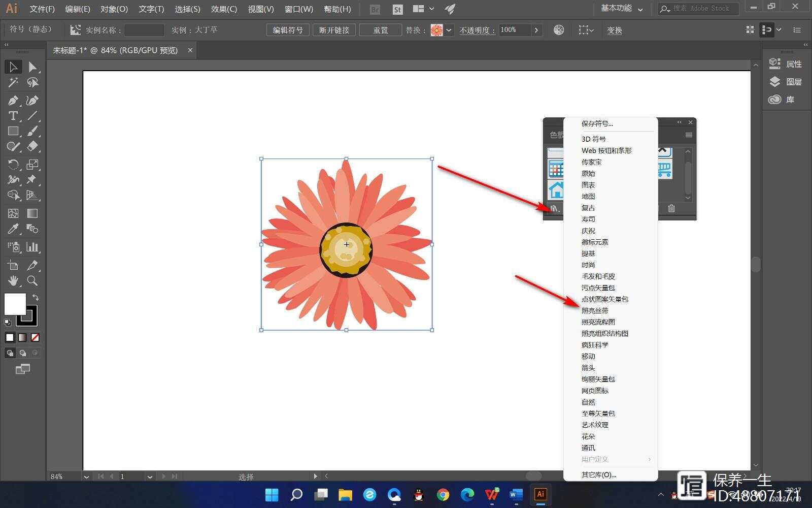This screenshot has width=812, height=508.
Task: Select the Eyedropper tool
Action: tap(13, 229)
